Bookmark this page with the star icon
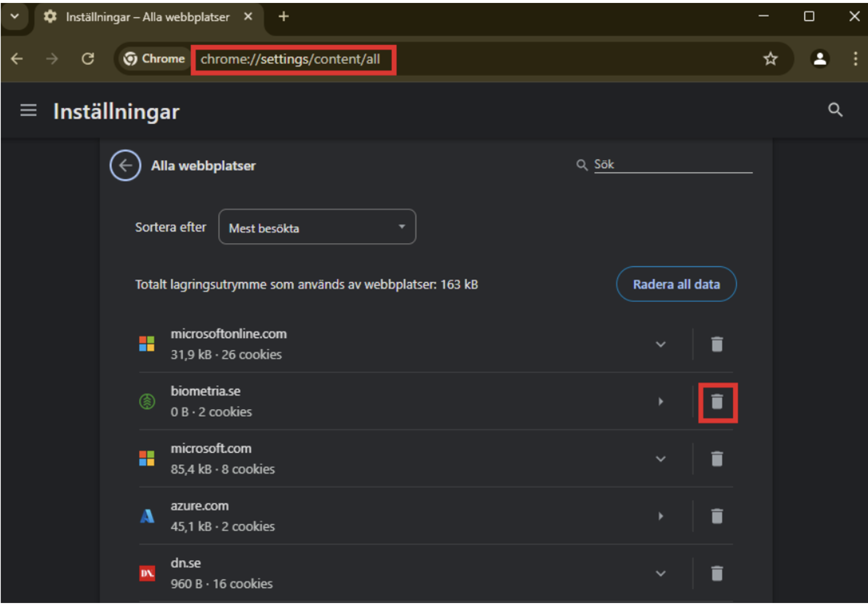 click(770, 59)
